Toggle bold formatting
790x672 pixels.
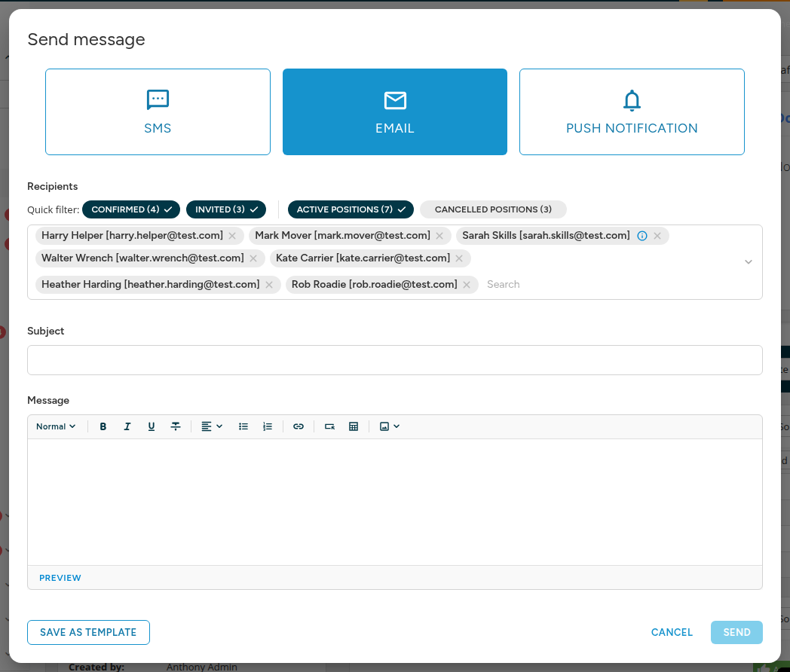click(103, 426)
